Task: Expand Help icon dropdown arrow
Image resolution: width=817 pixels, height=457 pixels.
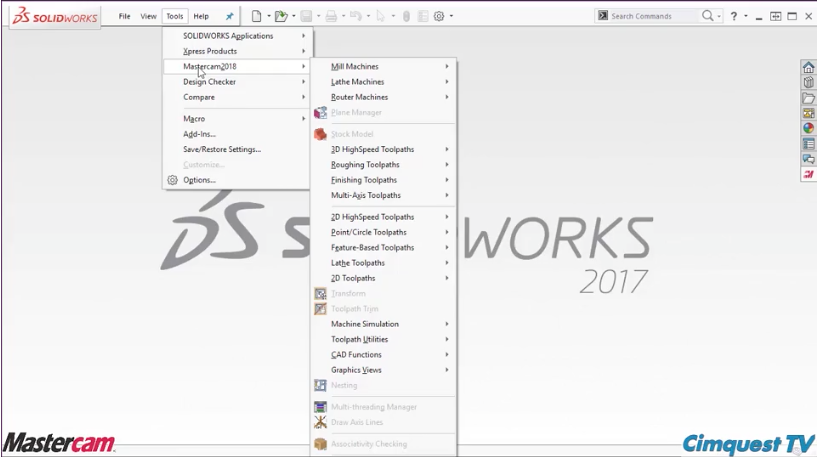Action: (746, 16)
